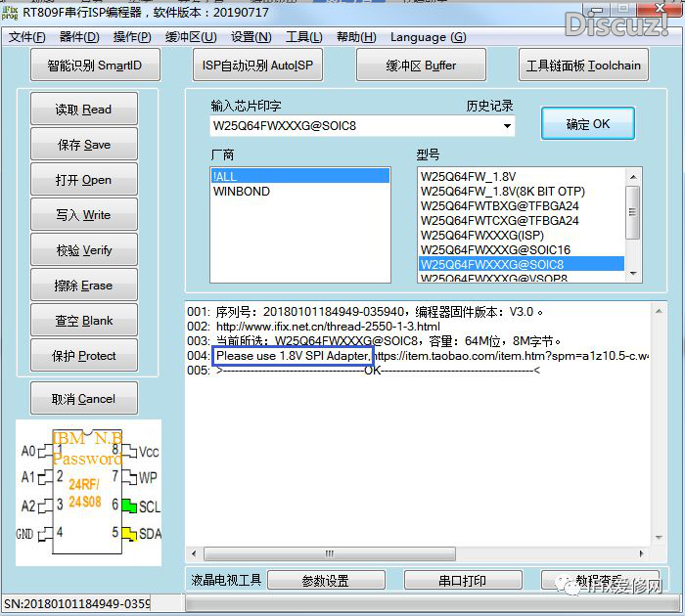Select W25Q64FW_1.8V(8K BIT OTP) model

point(521,192)
